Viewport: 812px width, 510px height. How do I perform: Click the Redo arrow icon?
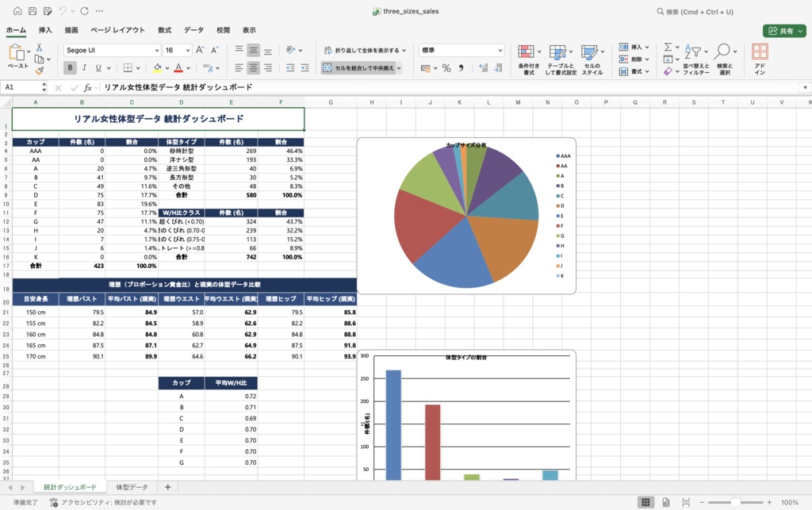tap(84, 11)
